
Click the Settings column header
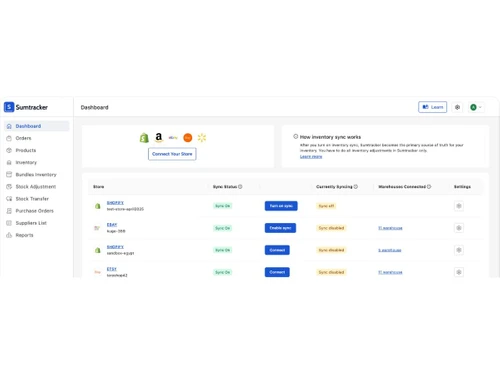[x=462, y=187]
